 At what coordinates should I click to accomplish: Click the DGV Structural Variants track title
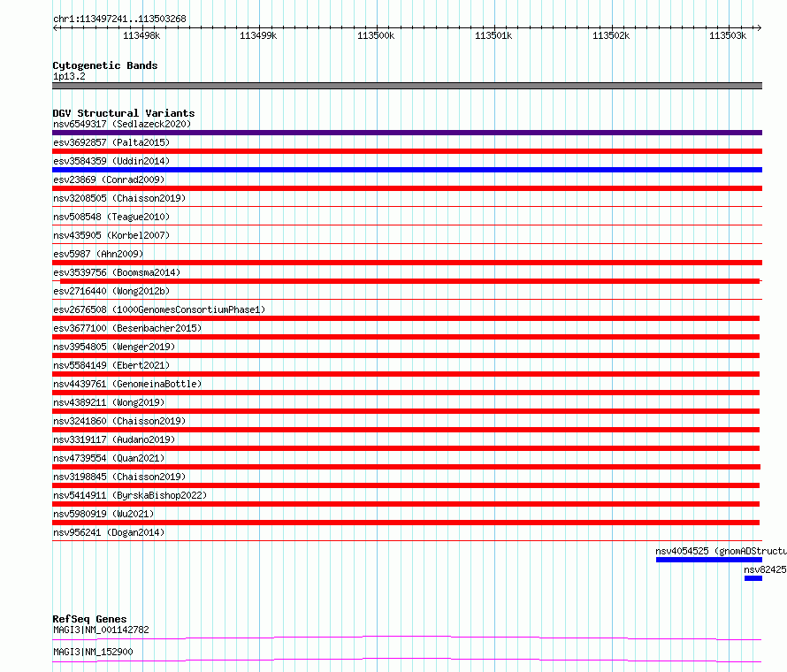[124, 113]
